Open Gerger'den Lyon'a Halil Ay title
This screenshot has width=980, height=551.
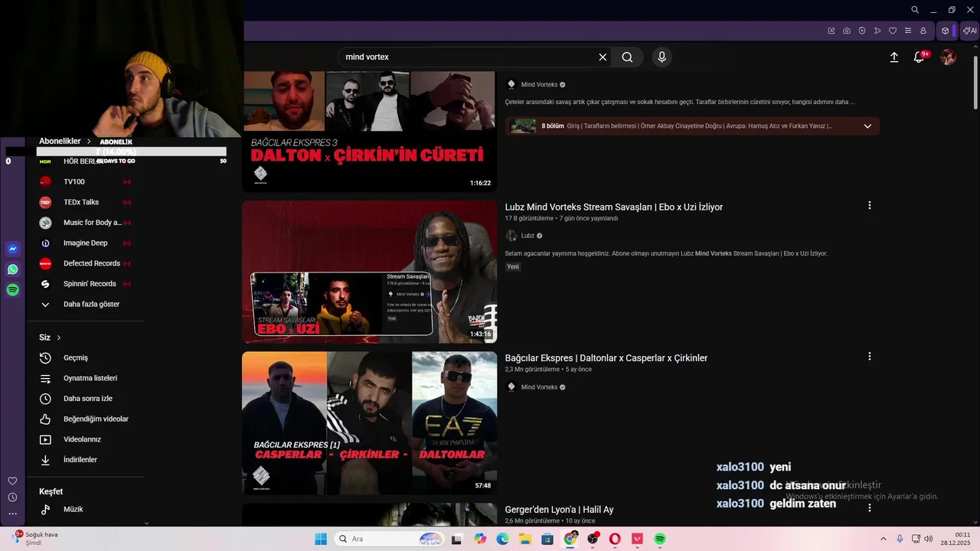pos(559,510)
